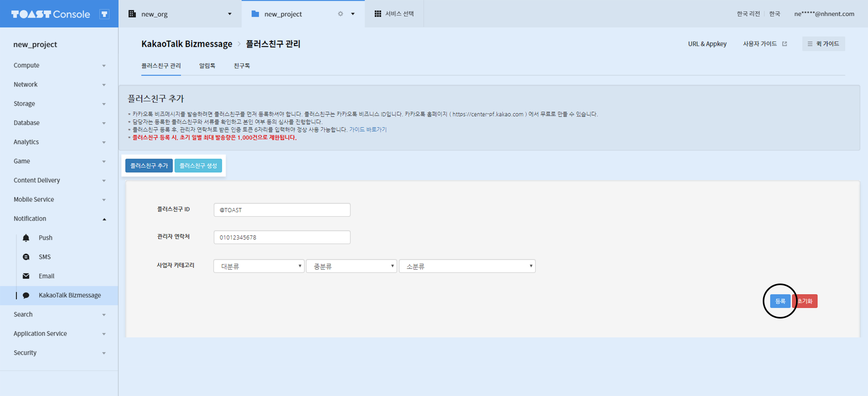
Task: Click the Email envelope icon
Action: click(26, 276)
